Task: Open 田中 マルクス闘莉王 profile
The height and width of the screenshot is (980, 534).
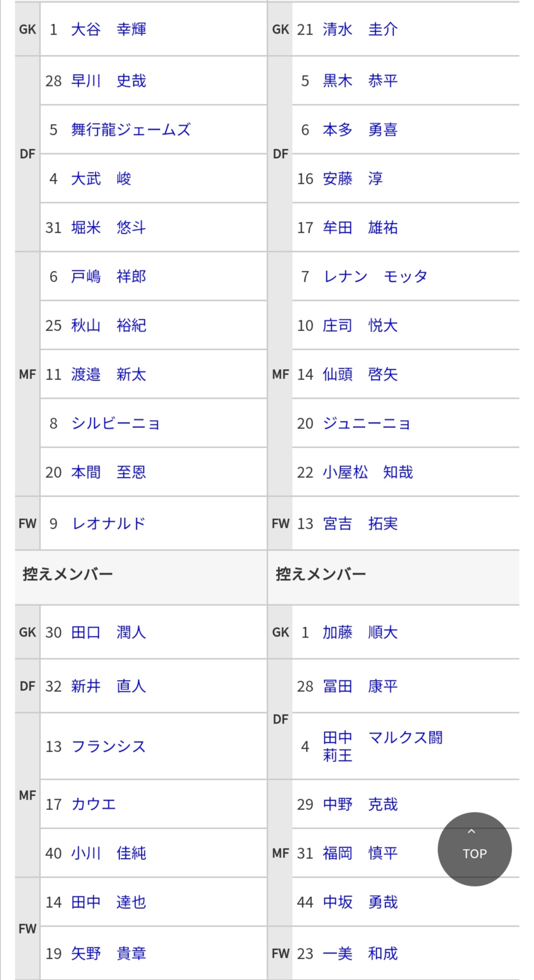Action: pos(382,746)
